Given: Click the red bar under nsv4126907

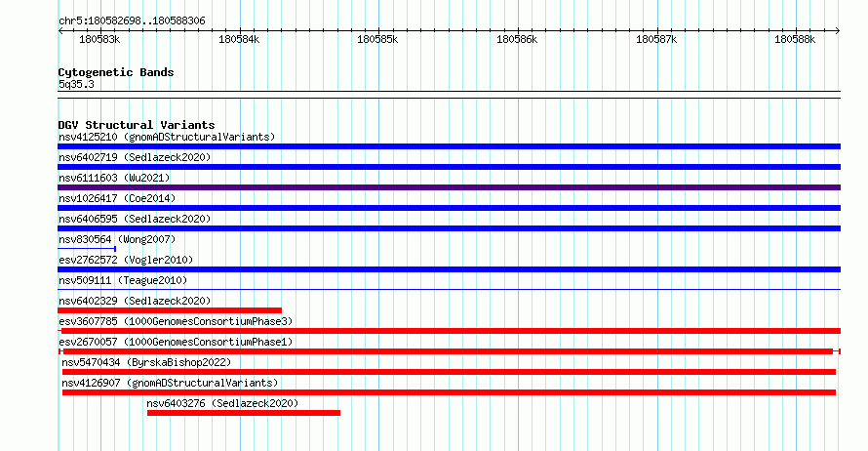Looking at the screenshot, I should click(449, 392).
